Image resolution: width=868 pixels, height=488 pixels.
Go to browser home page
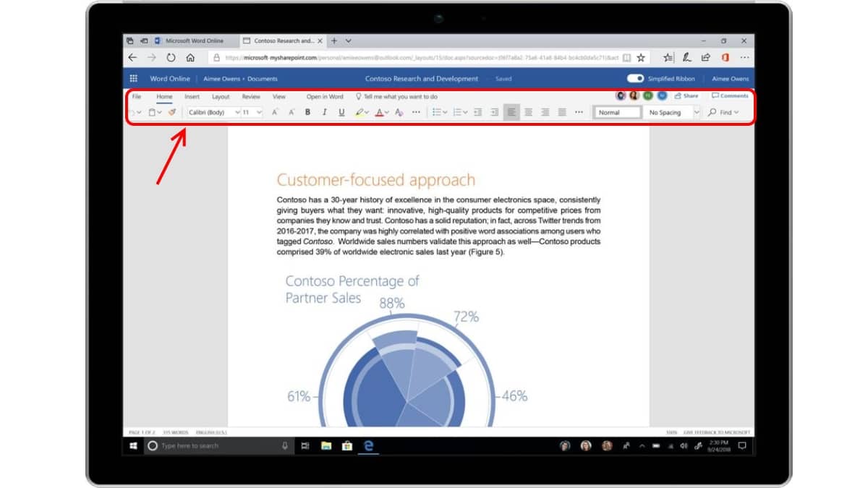190,58
